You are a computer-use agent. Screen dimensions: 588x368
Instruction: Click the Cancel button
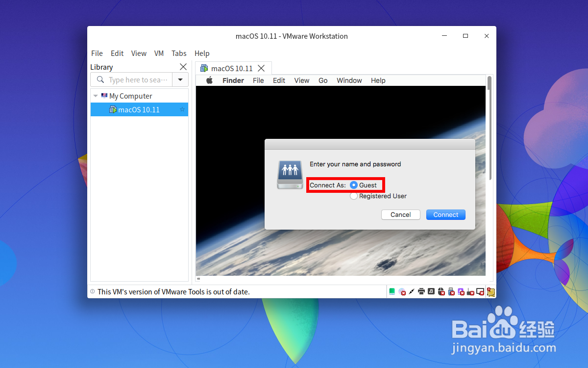click(401, 214)
